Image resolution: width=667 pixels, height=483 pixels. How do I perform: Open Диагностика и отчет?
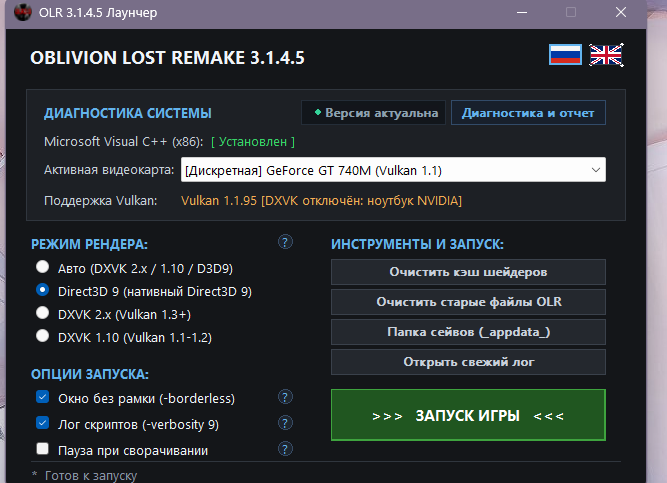528,113
